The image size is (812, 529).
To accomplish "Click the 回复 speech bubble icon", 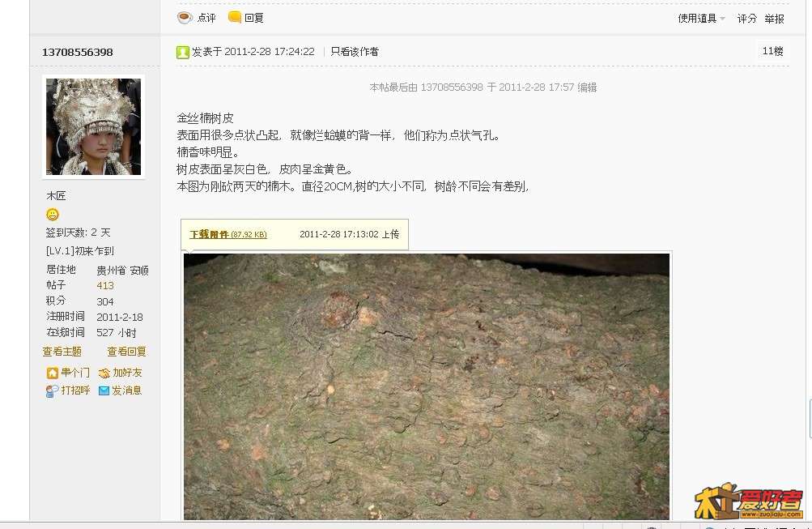I will point(235,17).
